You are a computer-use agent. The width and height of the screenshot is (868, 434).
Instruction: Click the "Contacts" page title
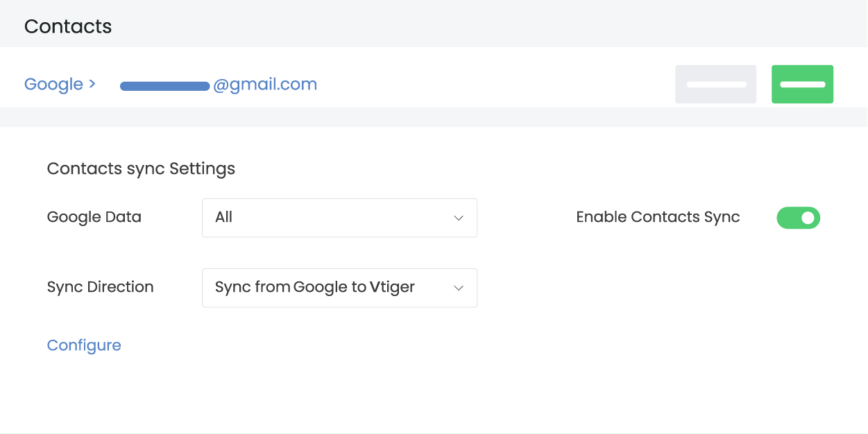tap(68, 26)
